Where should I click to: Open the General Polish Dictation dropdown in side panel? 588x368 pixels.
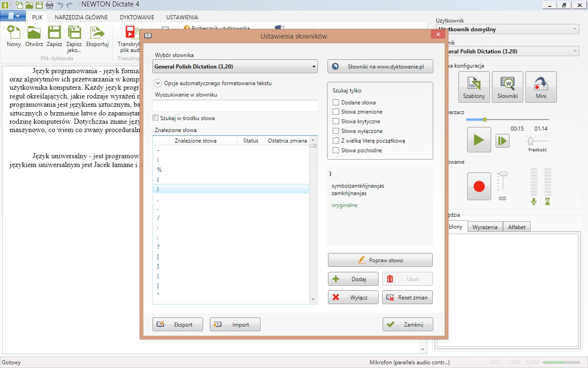507,51
